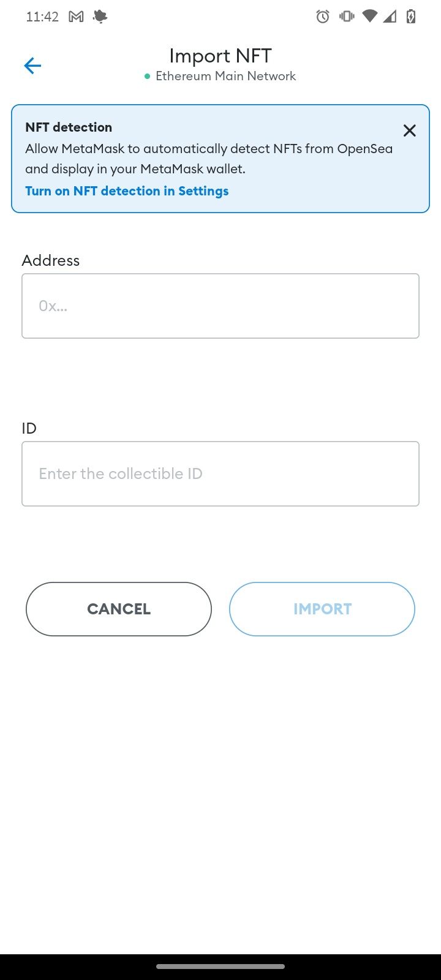441x980 pixels.
Task: Tap the NFT detection heading text
Action: click(x=69, y=127)
